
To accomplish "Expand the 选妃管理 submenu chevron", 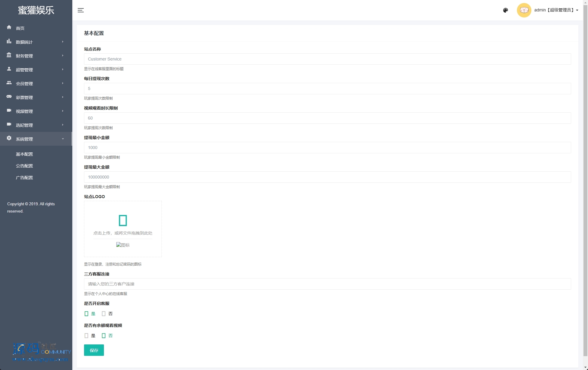I will (63, 125).
